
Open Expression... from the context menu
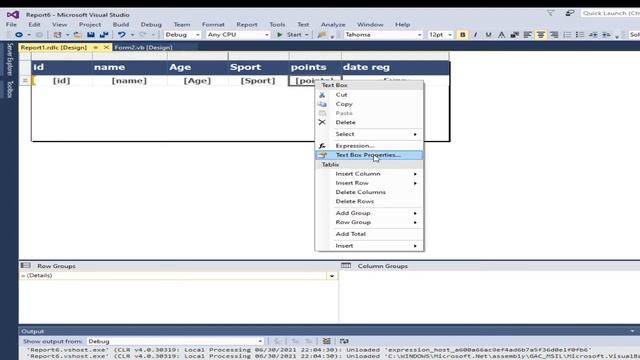coord(369,146)
